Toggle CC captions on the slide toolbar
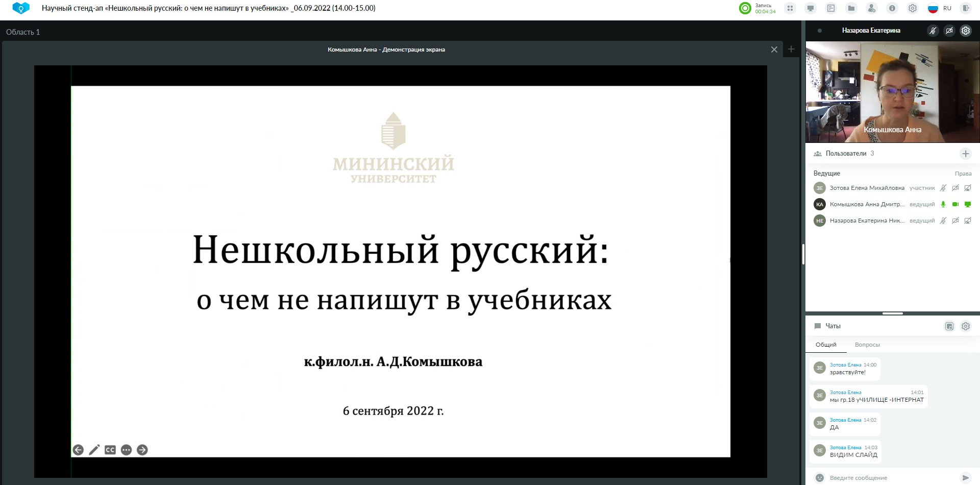The width and height of the screenshot is (980, 485). tap(110, 450)
